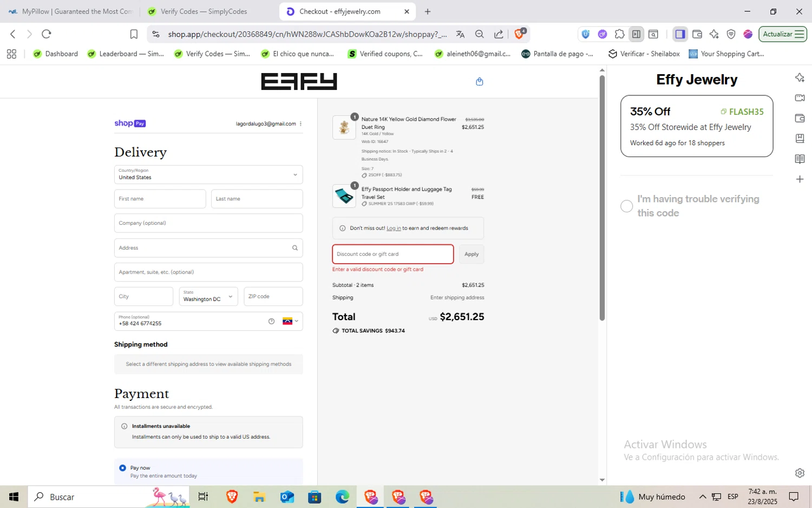Open Task View in taskbar
The height and width of the screenshot is (508, 812).
(x=203, y=497)
